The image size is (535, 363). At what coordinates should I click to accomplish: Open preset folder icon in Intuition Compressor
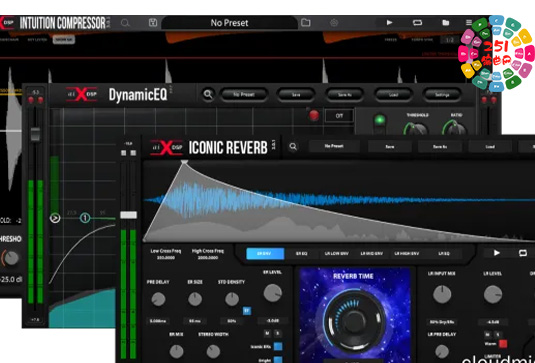coord(306,23)
